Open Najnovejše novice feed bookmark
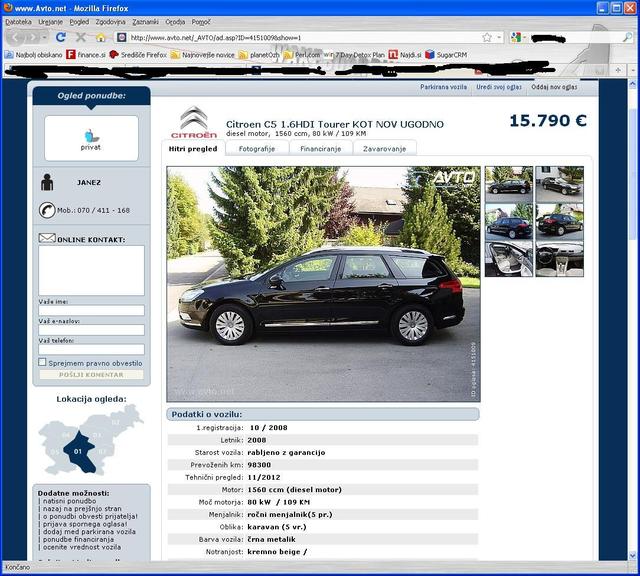Image resolution: width=640 pixels, height=576 pixels. click(203, 55)
